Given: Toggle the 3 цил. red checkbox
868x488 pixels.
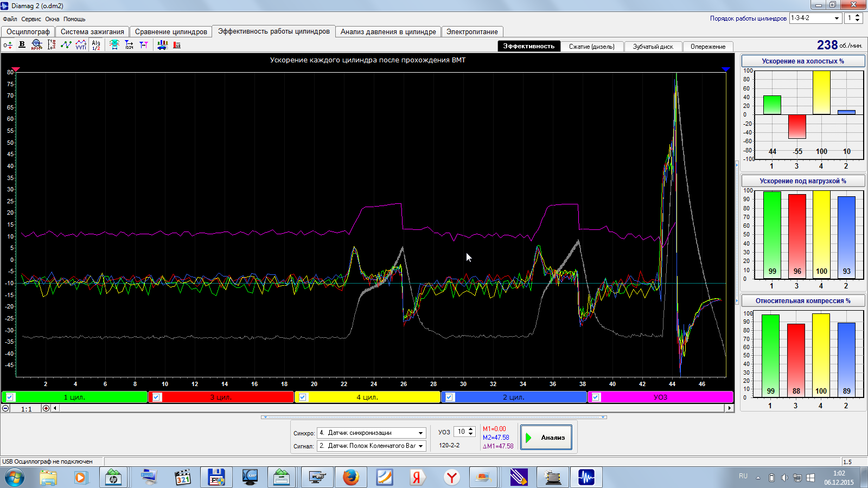Looking at the screenshot, I should pos(156,397).
